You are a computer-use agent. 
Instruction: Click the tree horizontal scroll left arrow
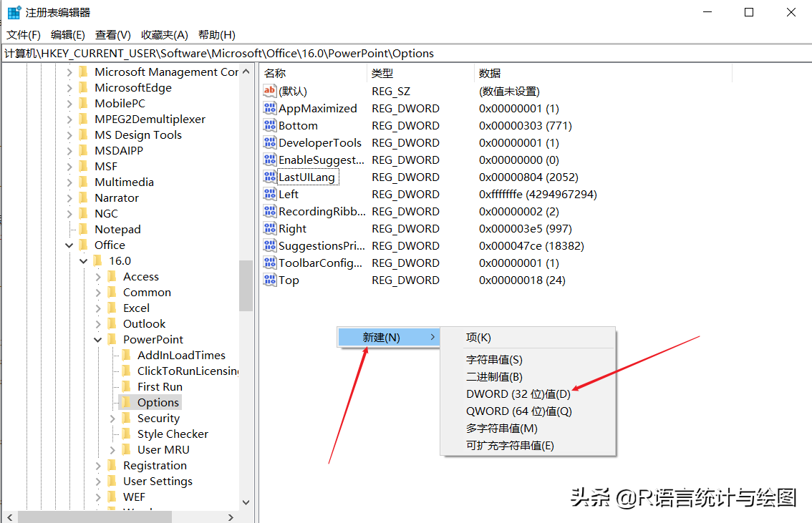[x=10, y=517]
